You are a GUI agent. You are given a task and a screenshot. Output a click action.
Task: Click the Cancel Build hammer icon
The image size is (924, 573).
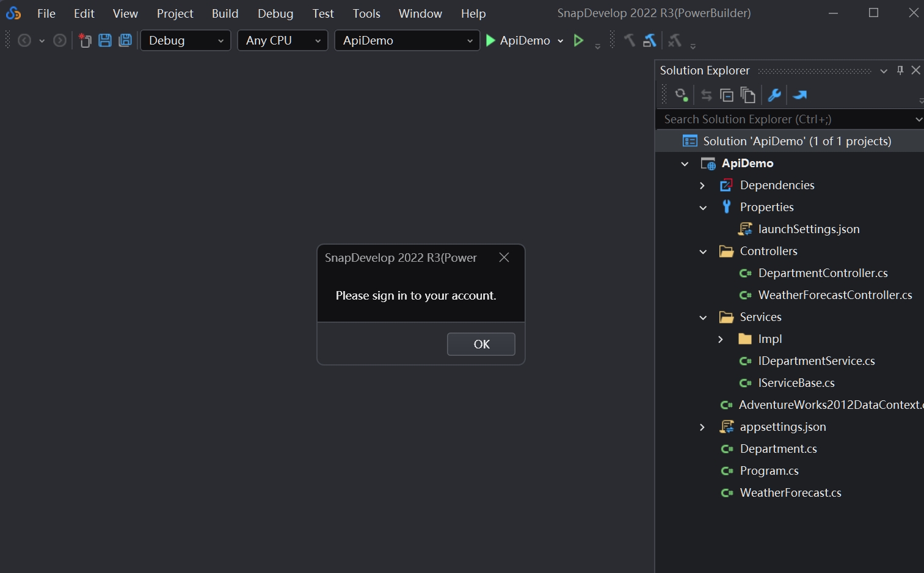(x=674, y=40)
